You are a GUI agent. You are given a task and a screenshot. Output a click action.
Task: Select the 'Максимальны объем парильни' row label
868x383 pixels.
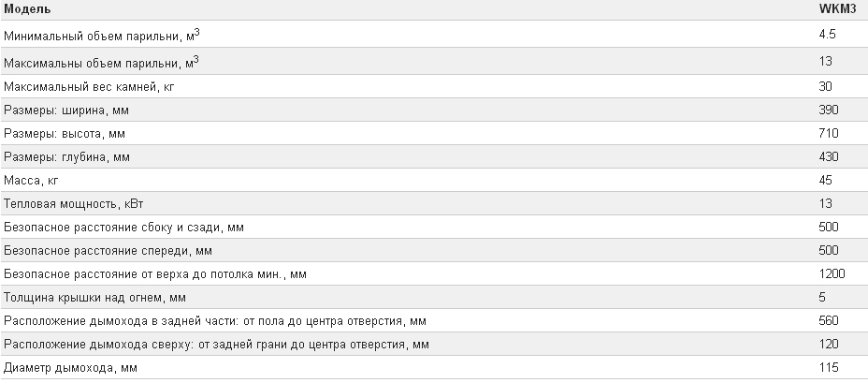click(x=101, y=62)
